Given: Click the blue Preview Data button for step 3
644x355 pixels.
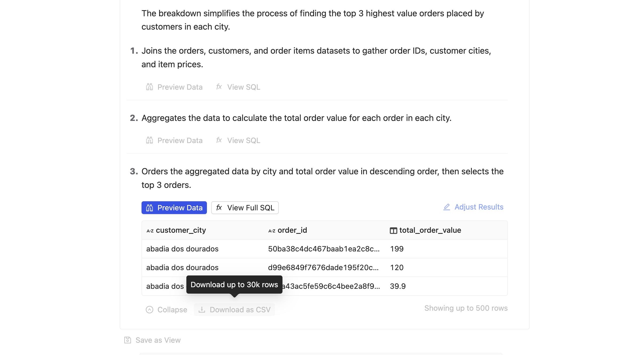Looking at the screenshot, I should (174, 207).
